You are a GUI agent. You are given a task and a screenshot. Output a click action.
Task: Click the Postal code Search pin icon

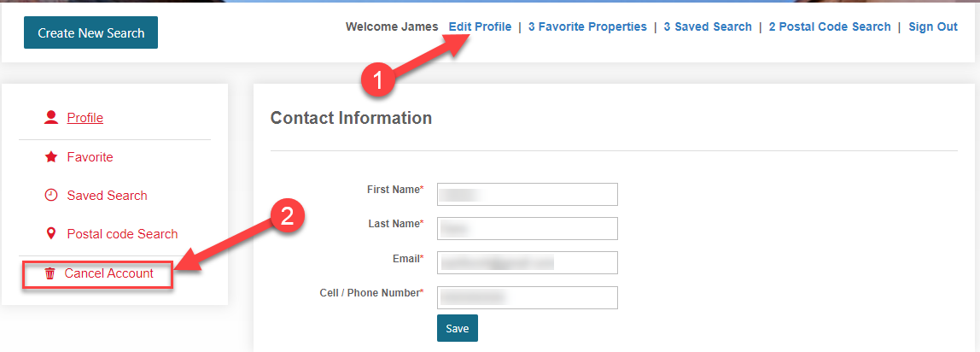pos(50,234)
